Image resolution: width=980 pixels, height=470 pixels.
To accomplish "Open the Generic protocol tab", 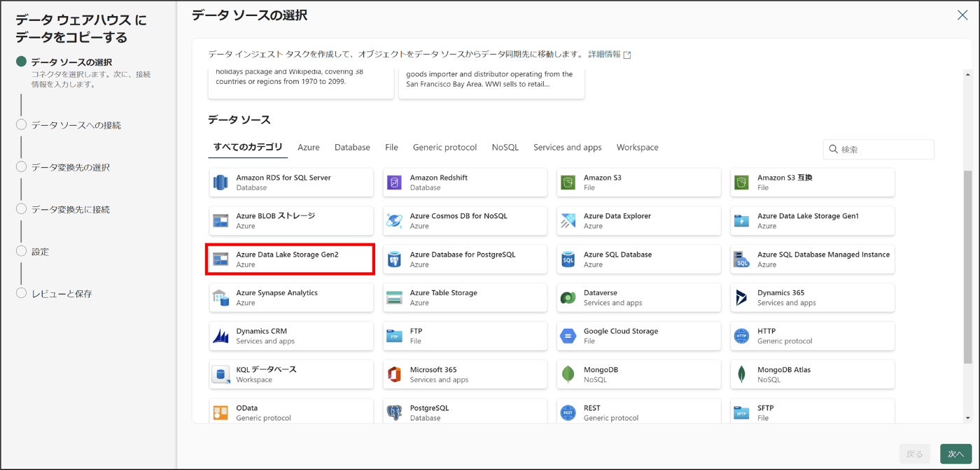I will (x=444, y=148).
